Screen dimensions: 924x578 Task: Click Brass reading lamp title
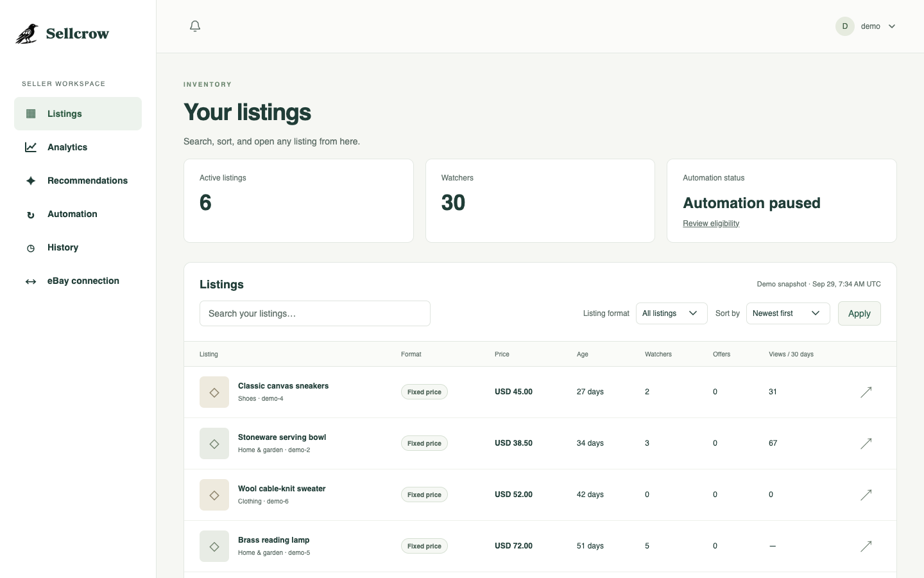tap(273, 540)
